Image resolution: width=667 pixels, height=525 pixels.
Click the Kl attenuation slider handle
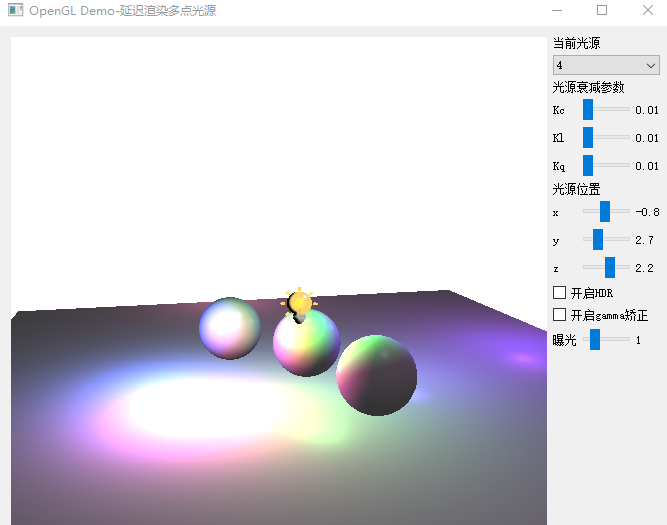pos(588,137)
